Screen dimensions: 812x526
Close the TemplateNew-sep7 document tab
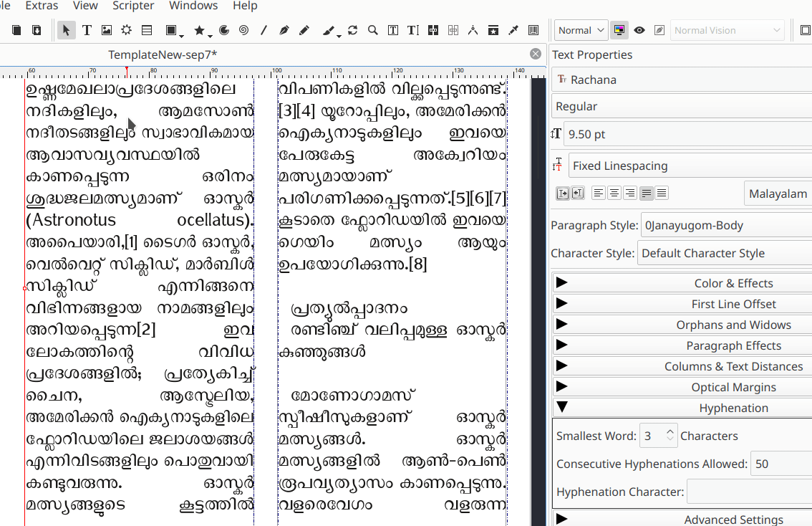(x=536, y=54)
